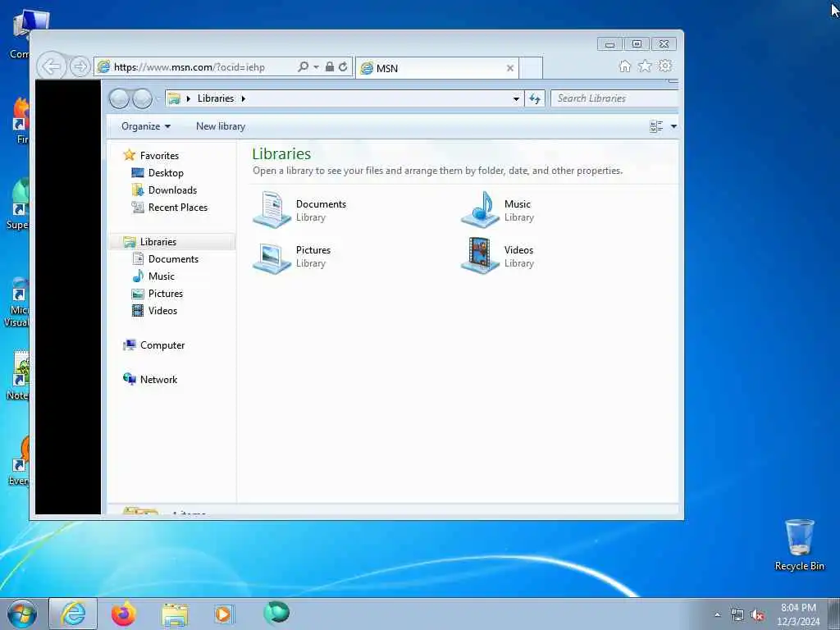Viewport: 840px width, 630px height.
Task: Change the view with the view icon
Action: (x=655, y=126)
